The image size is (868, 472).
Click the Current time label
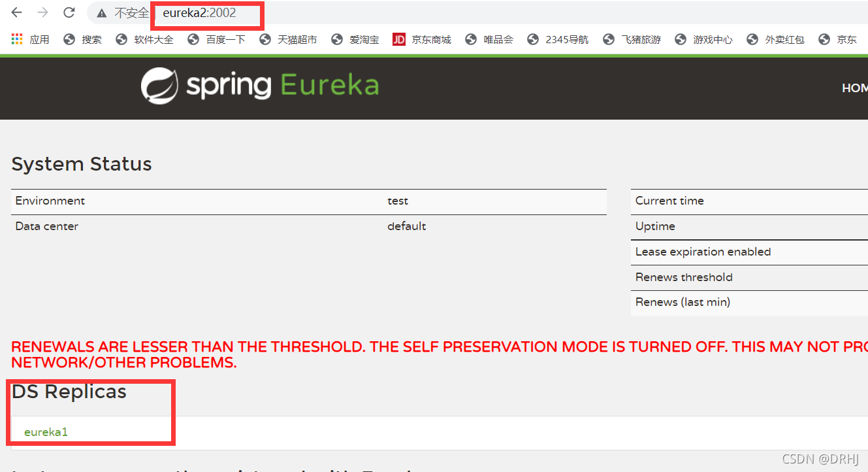[x=669, y=201]
